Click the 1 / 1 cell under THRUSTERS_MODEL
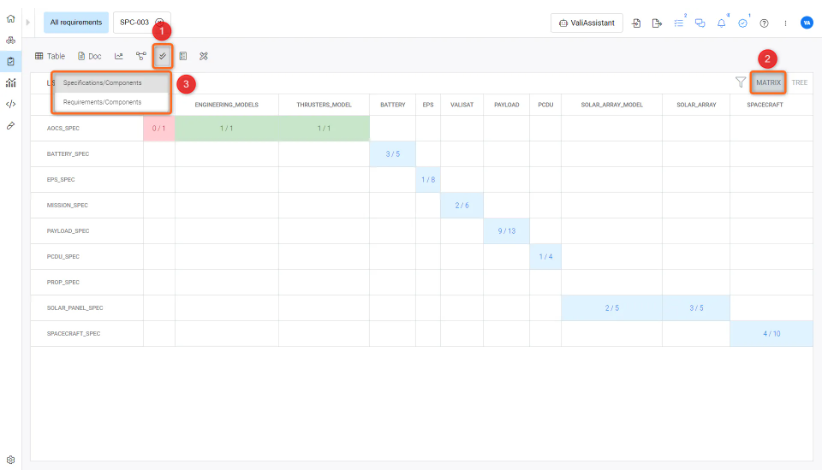 (324, 128)
